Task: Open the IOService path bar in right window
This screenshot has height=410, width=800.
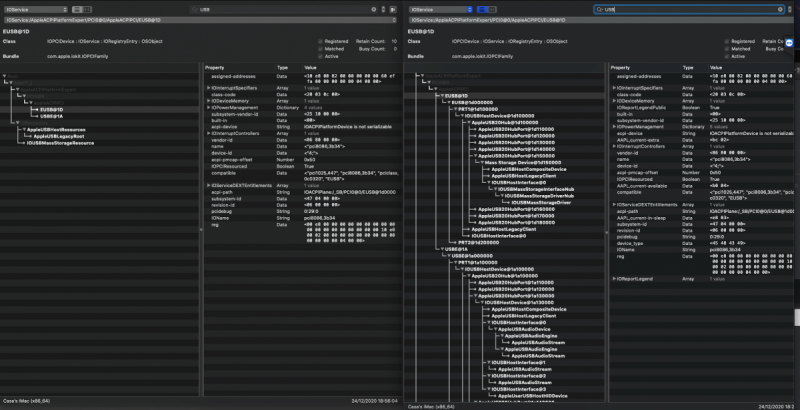Action: 602,20
